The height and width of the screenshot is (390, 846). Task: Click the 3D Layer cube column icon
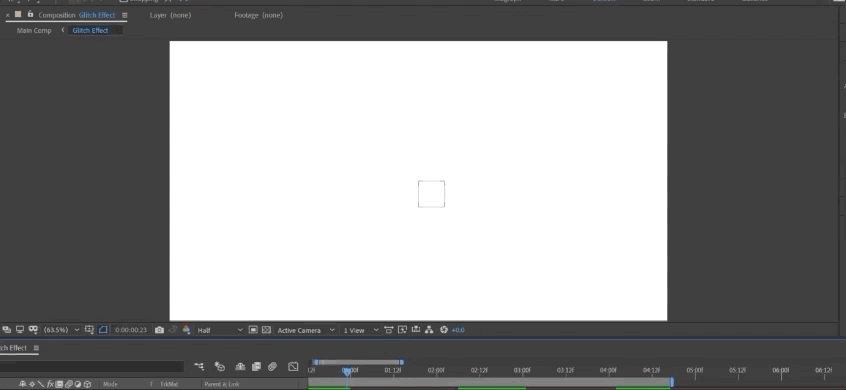tap(87, 385)
